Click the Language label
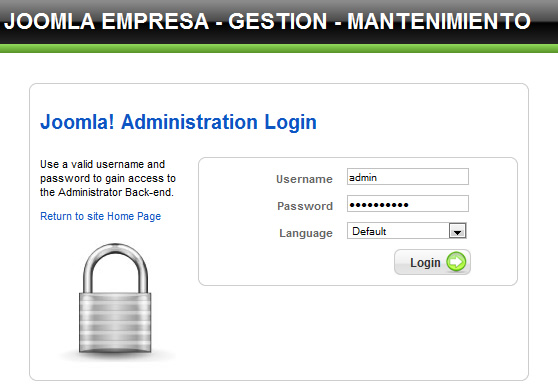Viewport: 558px width, 392px height. (x=306, y=233)
